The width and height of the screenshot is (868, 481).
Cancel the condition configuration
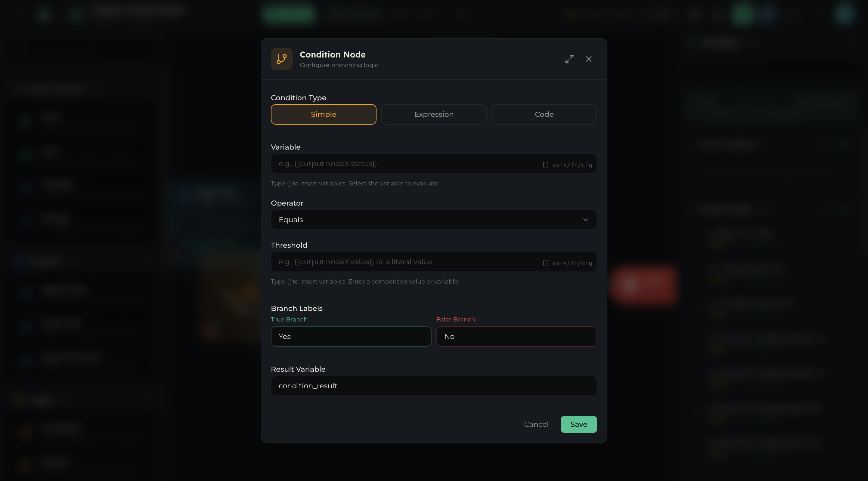coord(536,424)
